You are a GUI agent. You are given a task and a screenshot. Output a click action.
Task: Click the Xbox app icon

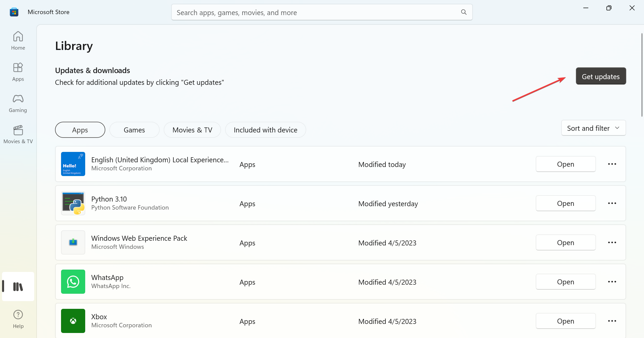[73, 321]
